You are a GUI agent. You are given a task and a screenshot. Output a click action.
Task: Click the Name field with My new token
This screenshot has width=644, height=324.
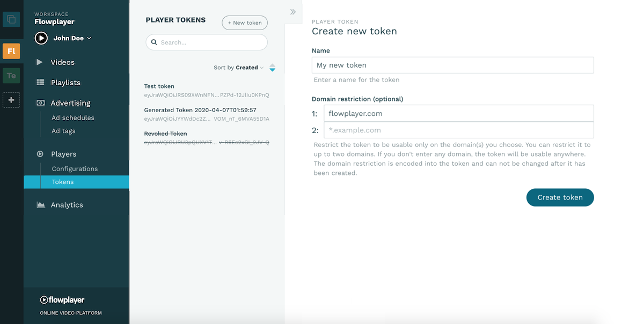[x=452, y=65]
